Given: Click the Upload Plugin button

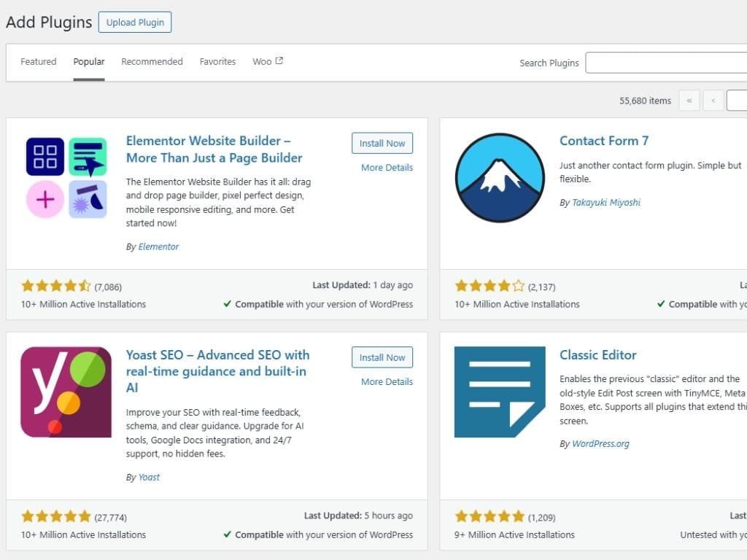Looking at the screenshot, I should [x=135, y=23].
